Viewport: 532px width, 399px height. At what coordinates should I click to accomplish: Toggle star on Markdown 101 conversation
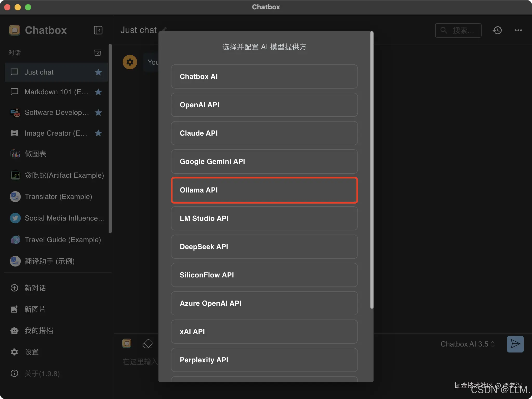point(98,92)
